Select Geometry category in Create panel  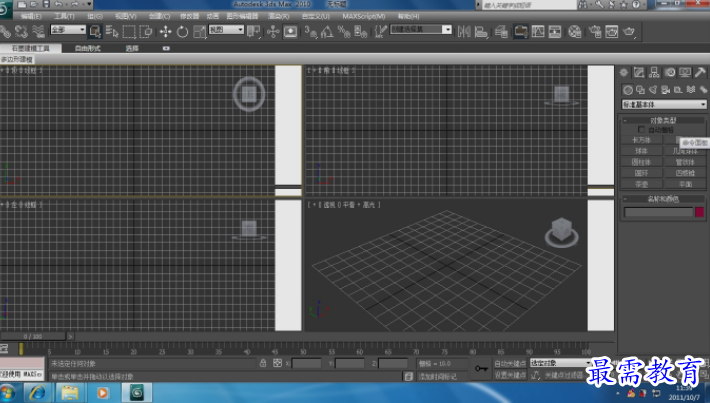pyautogui.click(x=628, y=90)
